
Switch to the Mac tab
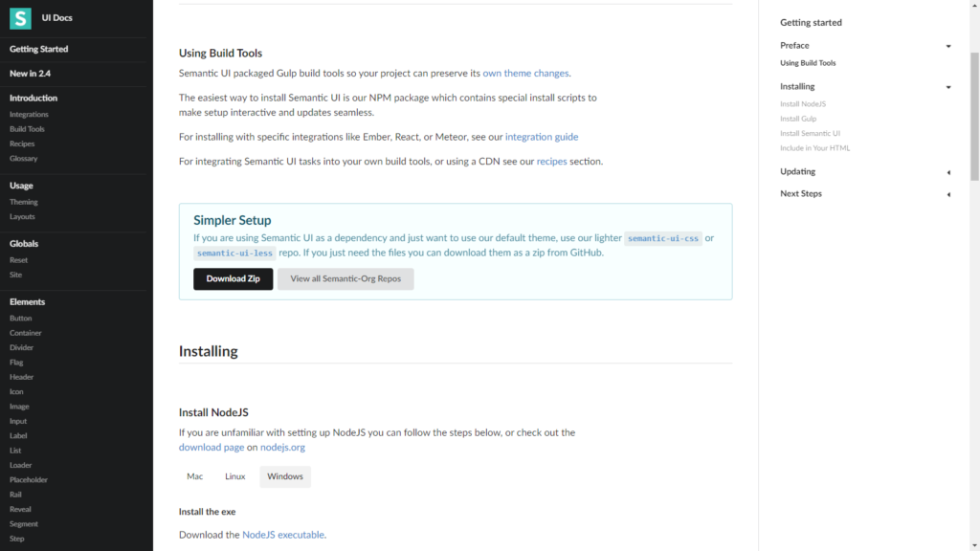194,476
